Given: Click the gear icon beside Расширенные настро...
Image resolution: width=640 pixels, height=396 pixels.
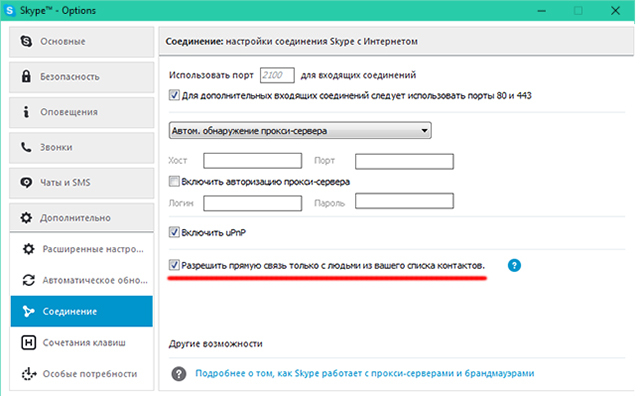Looking at the screenshot, I should [29, 249].
